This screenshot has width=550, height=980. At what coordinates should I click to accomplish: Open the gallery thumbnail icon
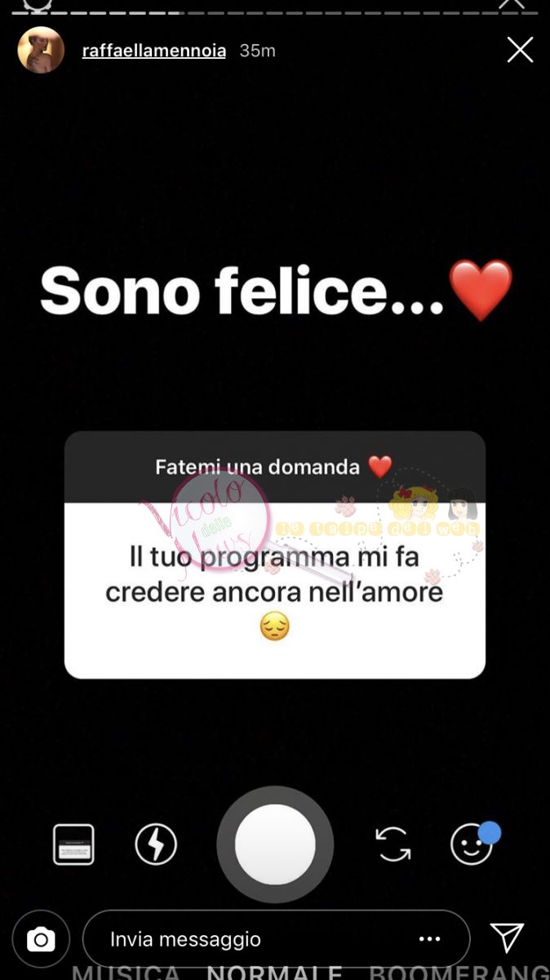73,844
